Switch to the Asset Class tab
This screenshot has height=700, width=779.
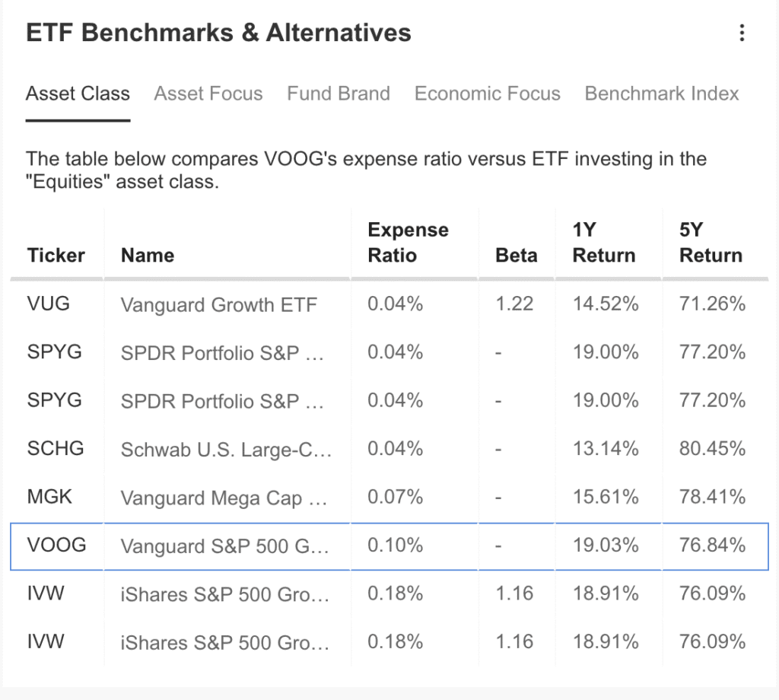(78, 94)
